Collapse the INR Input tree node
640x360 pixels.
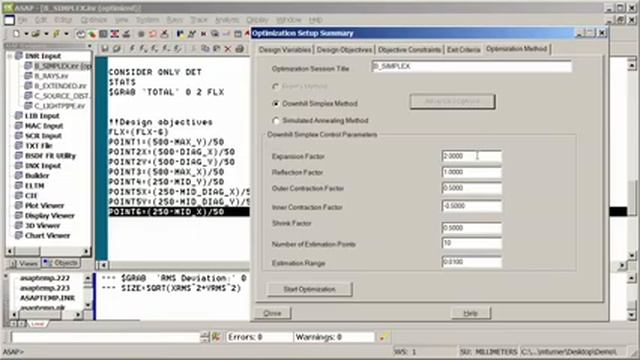click(x=11, y=56)
